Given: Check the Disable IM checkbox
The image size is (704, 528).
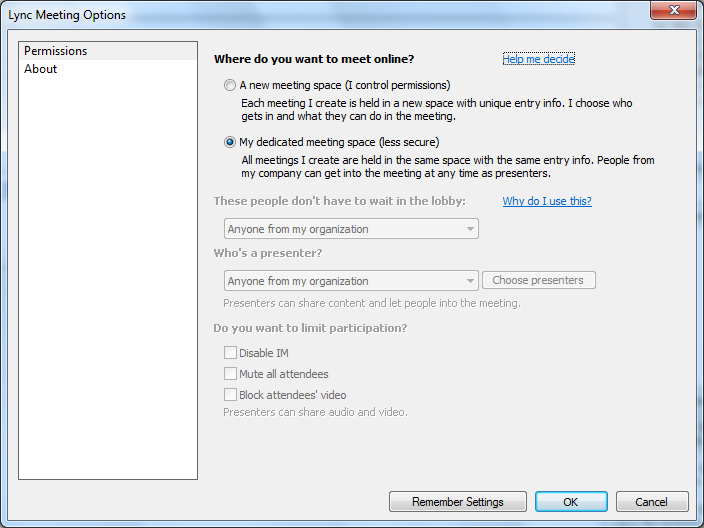Looking at the screenshot, I should click(231, 353).
